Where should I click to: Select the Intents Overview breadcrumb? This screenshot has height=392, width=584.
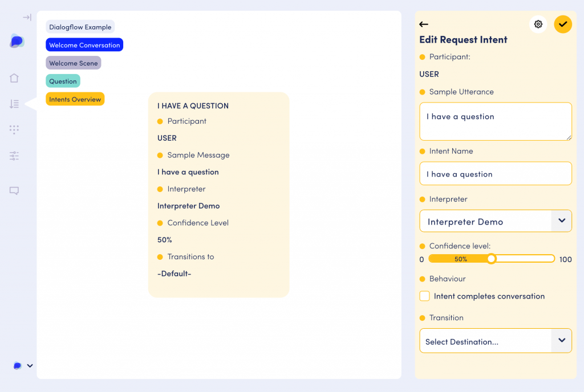point(75,99)
